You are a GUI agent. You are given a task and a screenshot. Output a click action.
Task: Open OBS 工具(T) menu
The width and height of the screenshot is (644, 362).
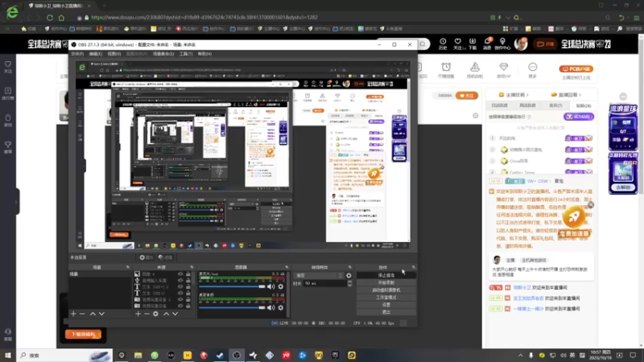[186, 54]
